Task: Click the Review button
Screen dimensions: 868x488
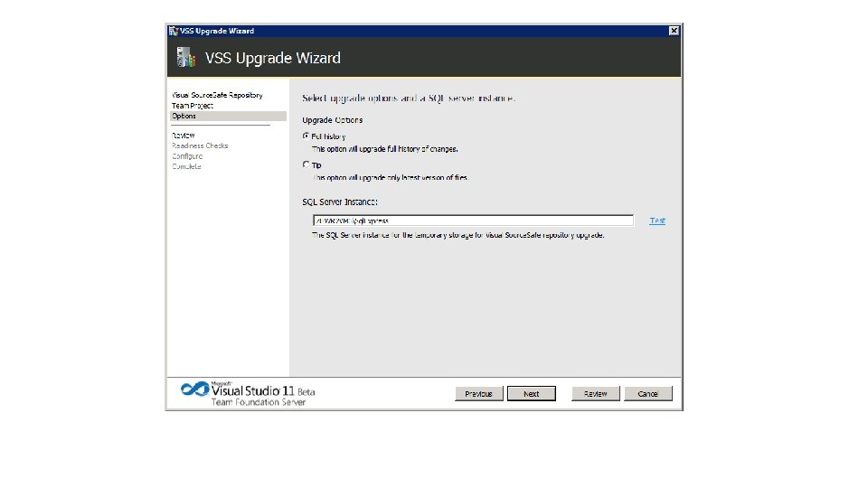Action: pos(596,393)
